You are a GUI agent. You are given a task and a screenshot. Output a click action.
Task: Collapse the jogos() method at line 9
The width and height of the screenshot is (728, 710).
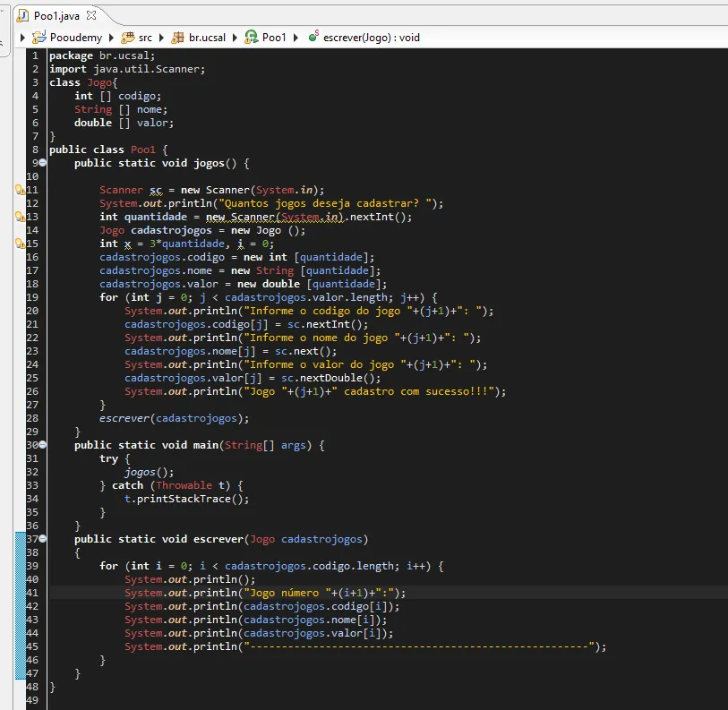coord(43,163)
